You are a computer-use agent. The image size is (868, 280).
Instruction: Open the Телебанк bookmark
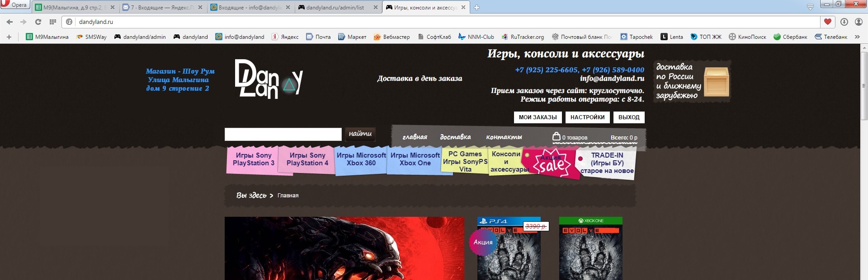click(831, 37)
